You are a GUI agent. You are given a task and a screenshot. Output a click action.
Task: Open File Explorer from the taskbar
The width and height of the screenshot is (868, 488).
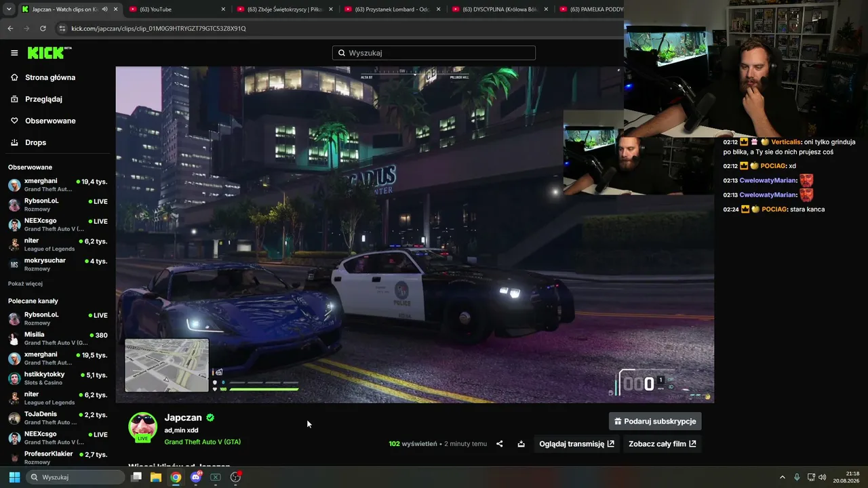[x=156, y=477]
